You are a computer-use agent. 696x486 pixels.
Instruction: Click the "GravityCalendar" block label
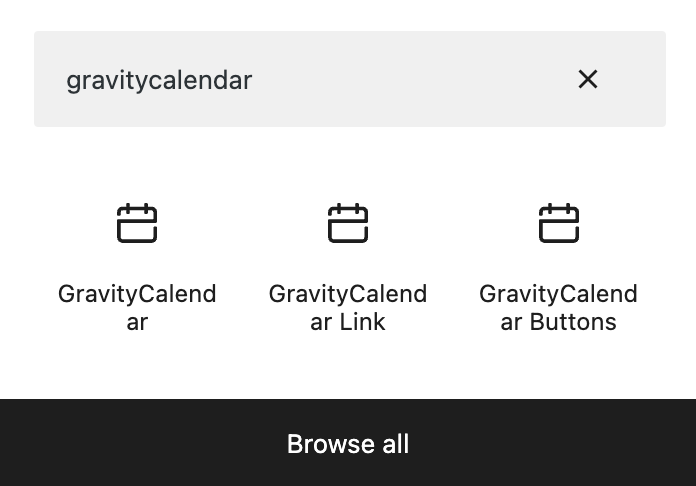tap(137, 308)
